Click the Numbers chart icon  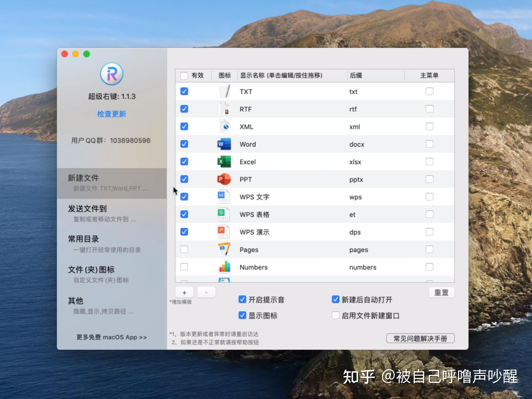(224, 267)
